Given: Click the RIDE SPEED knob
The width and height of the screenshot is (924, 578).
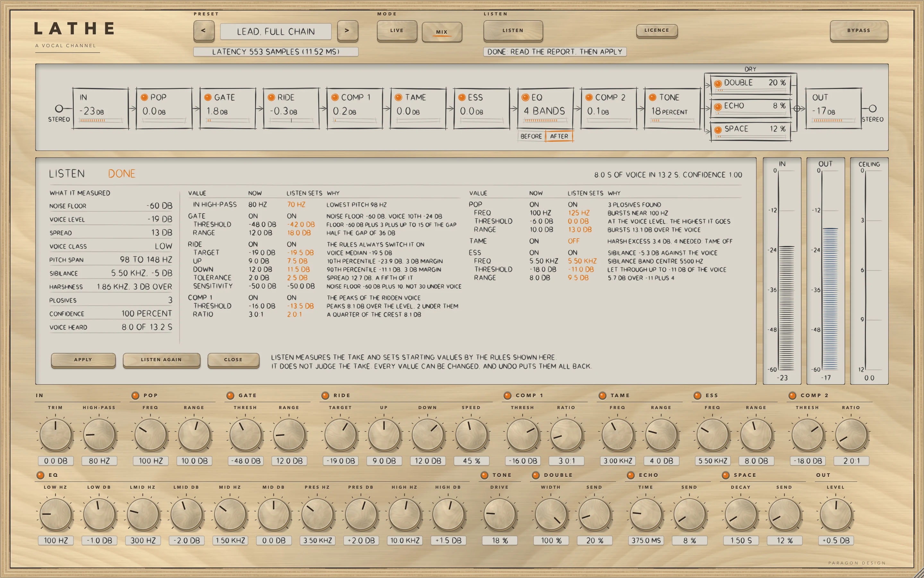Looking at the screenshot, I should [x=472, y=435].
